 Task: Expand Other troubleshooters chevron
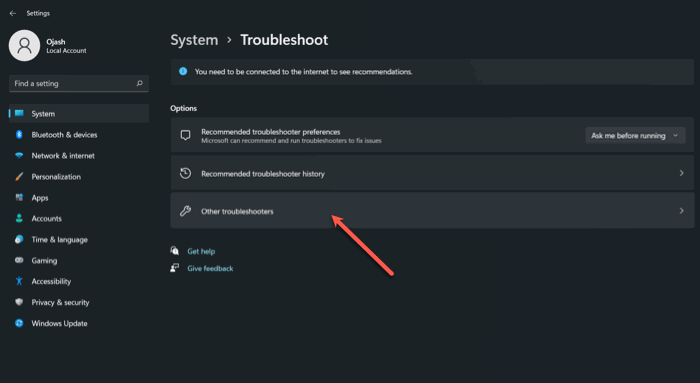[x=681, y=210]
